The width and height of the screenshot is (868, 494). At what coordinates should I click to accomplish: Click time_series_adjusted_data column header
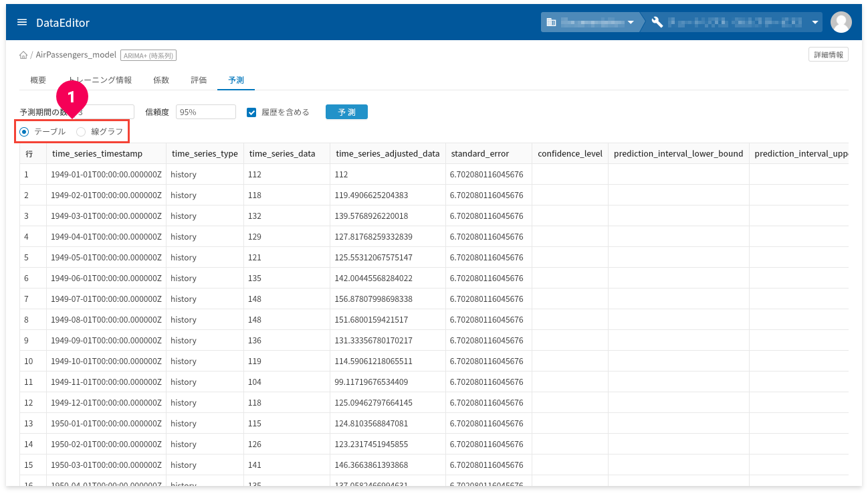pyautogui.click(x=388, y=154)
